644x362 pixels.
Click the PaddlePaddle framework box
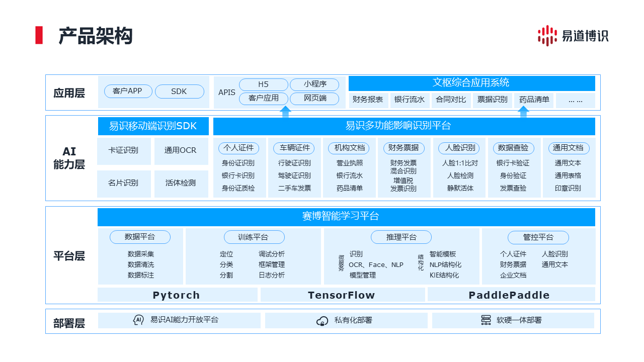(x=509, y=295)
